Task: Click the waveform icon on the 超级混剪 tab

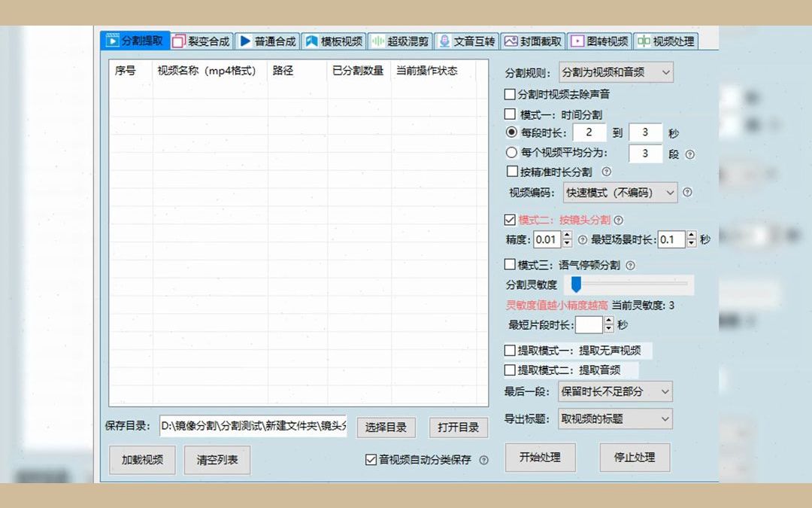Action: tap(377, 41)
